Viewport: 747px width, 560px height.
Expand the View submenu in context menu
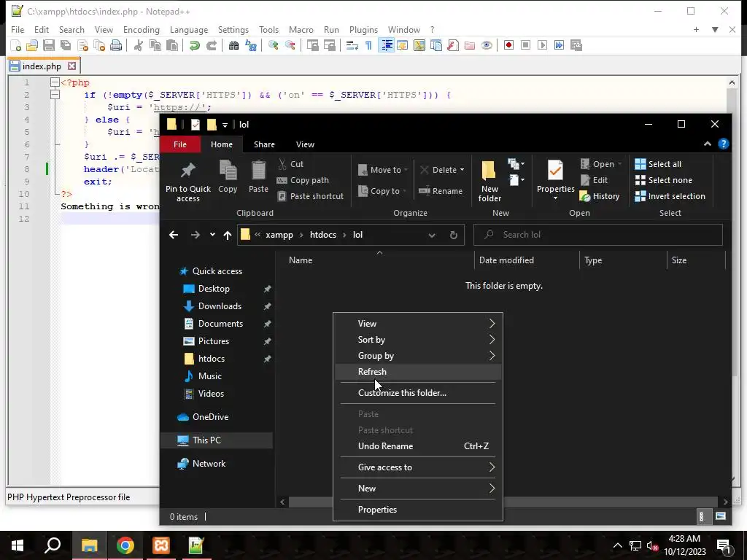[x=418, y=323]
